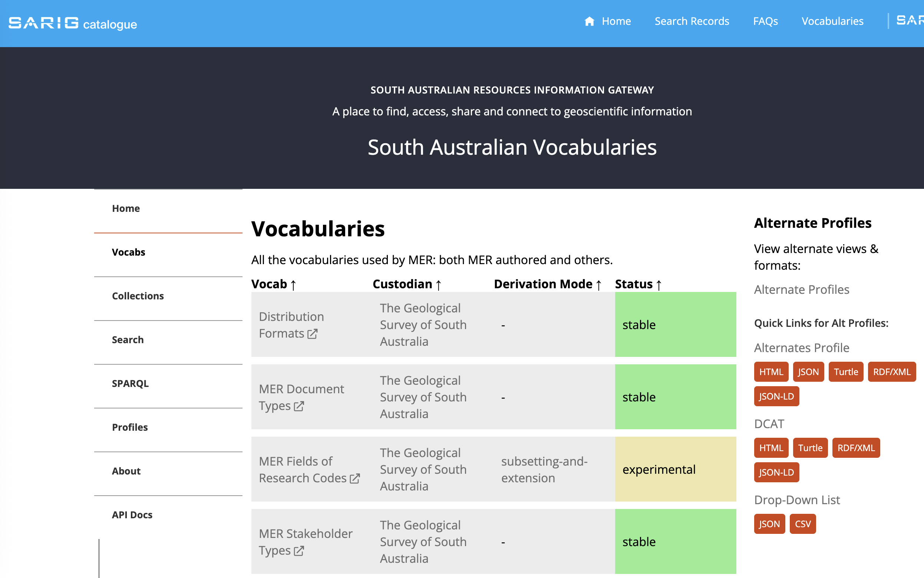Image resolution: width=924 pixels, height=578 pixels.
Task: Click the home icon in top navigation
Action: pyautogui.click(x=590, y=22)
